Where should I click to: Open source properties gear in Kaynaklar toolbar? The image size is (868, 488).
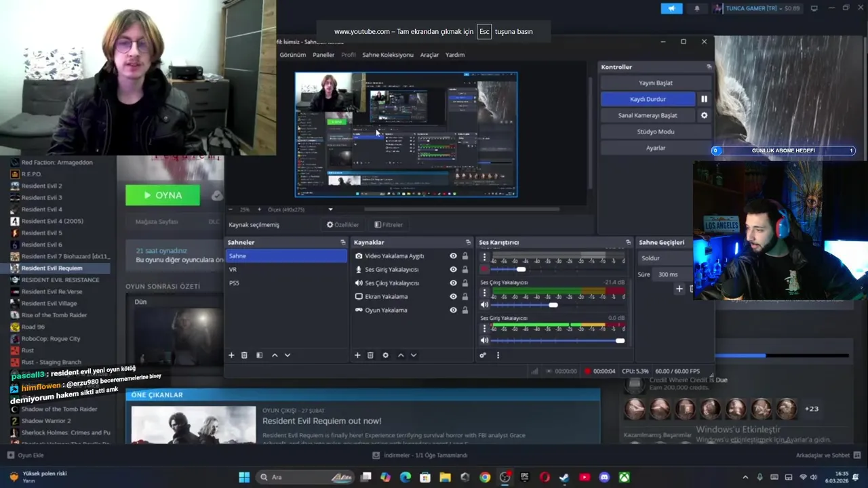386,355
